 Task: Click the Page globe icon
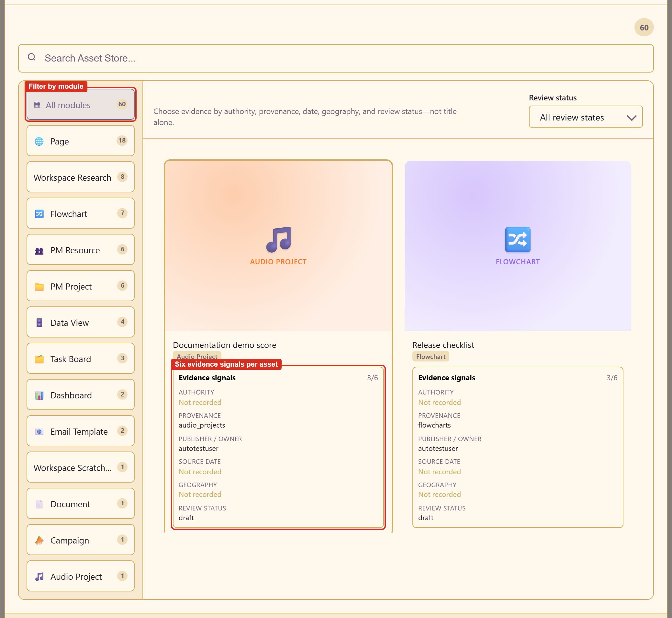[x=39, y=141]
